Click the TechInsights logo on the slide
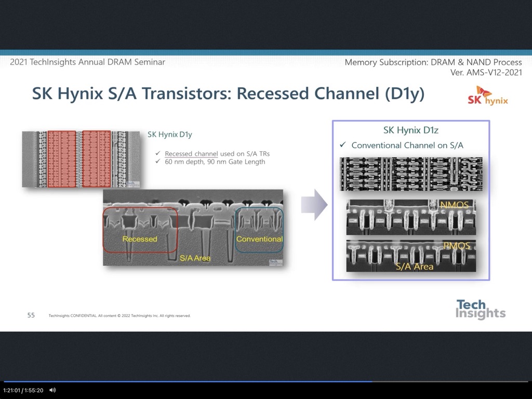 point(480,309)
